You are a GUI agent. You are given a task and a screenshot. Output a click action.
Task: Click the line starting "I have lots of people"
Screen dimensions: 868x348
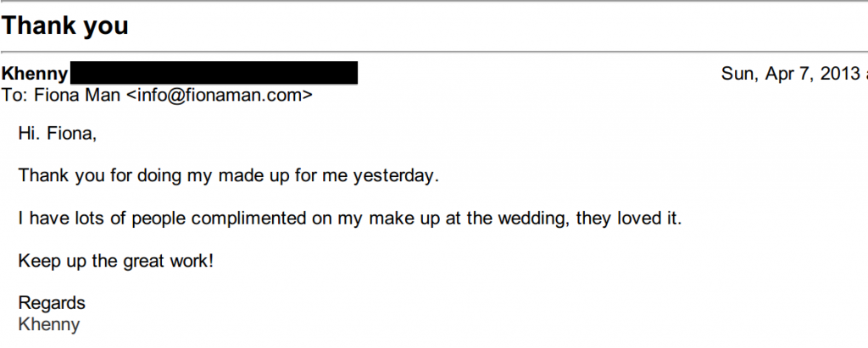point(350,218)
